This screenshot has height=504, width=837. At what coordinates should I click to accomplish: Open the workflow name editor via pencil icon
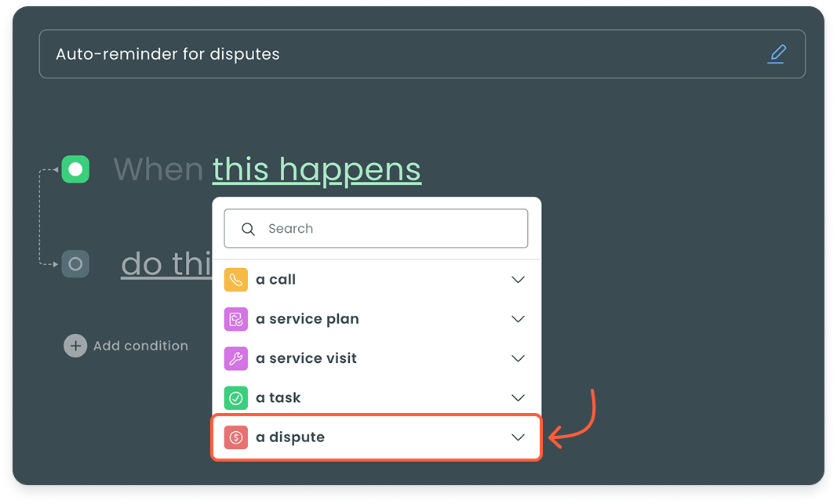click(777, 53)
